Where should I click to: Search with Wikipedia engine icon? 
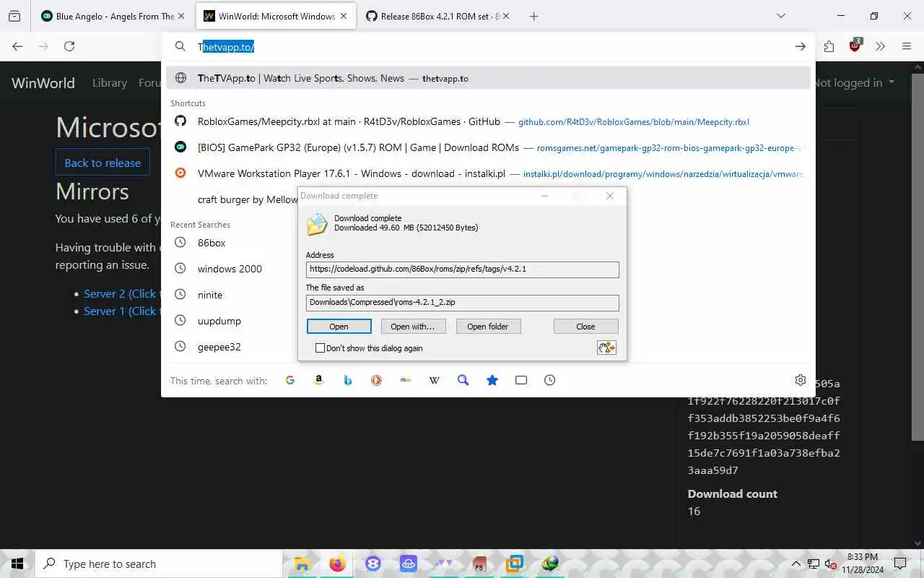pyautogui.click(x=435, y=380)
